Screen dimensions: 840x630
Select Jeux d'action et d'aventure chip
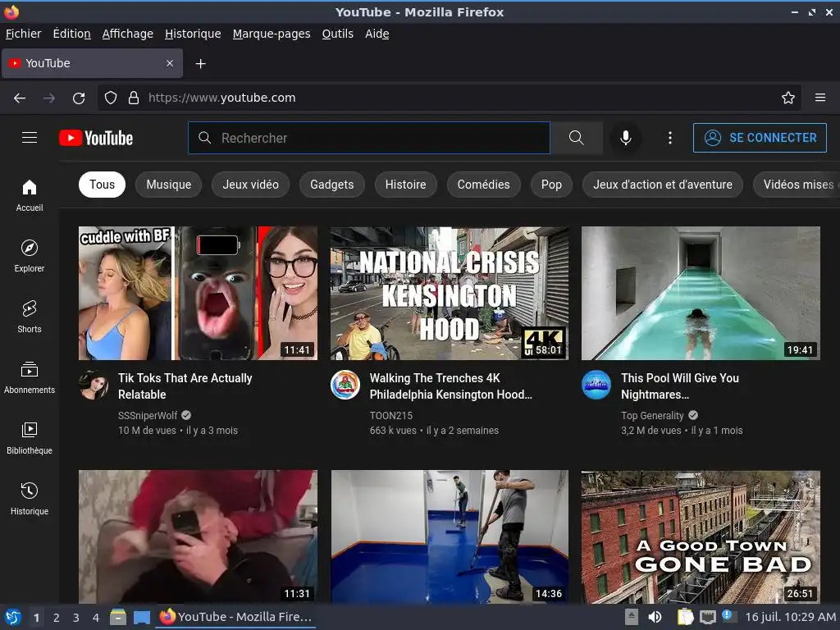coord(663,185)
